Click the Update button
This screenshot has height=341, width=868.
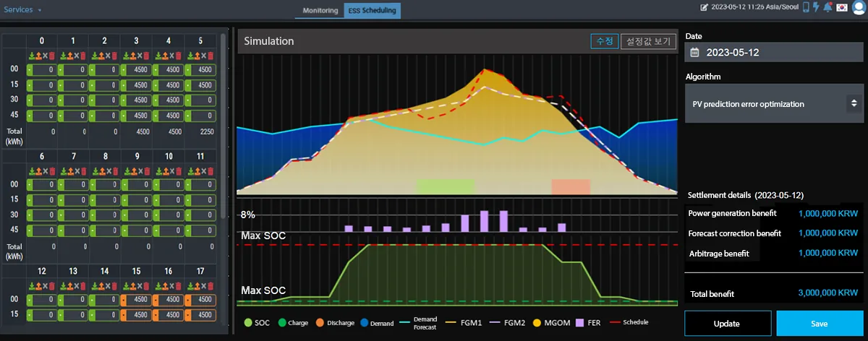[x=728, y=324]
